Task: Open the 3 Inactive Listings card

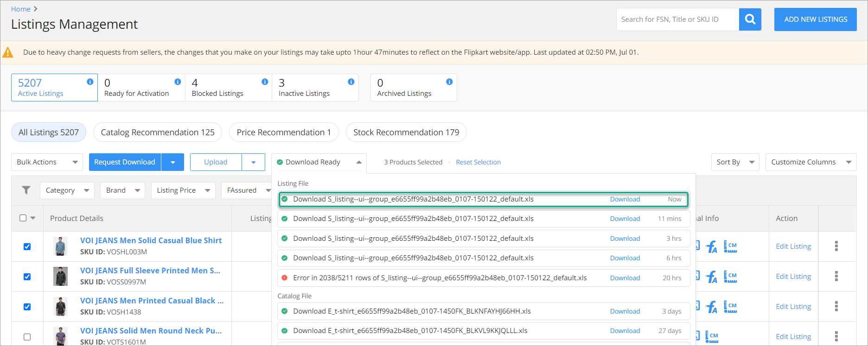Action: point(315,88)
